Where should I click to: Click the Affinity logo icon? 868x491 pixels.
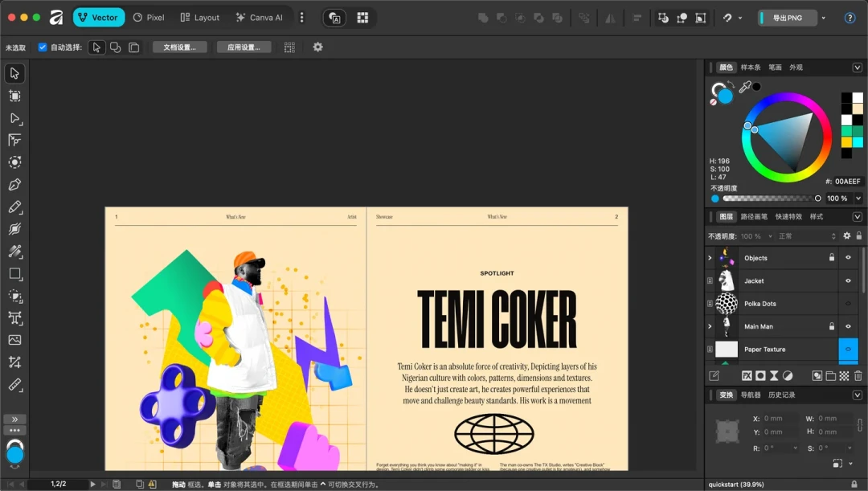56,18
